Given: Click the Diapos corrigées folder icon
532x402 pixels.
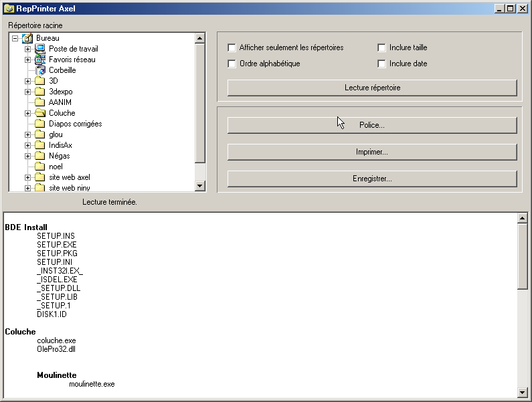Looking at the screenshot, I should tap(40, 124).
